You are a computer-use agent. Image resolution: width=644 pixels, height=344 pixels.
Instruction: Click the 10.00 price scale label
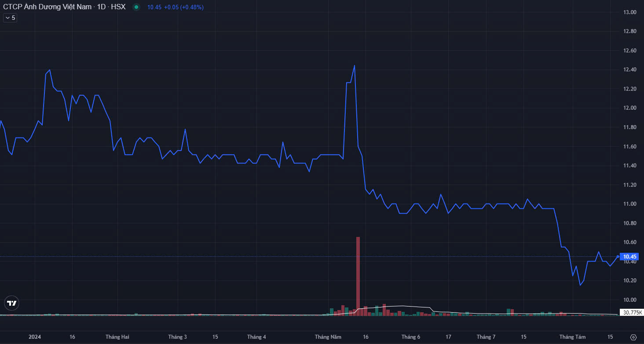click(630, 300)
